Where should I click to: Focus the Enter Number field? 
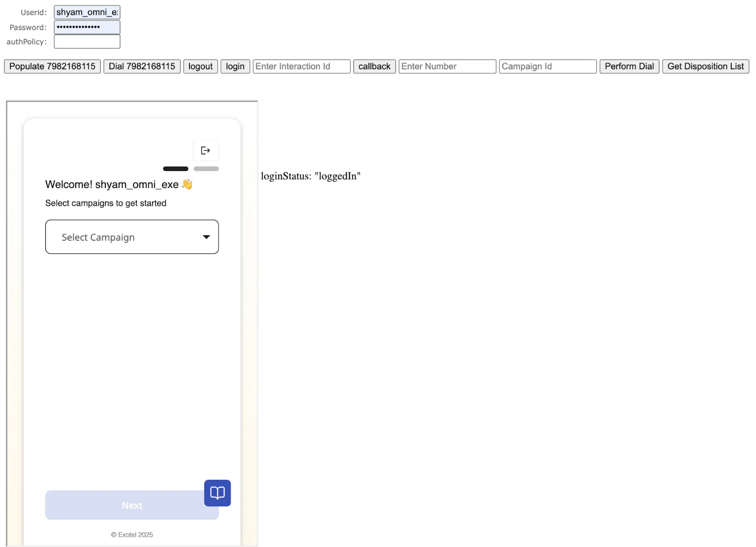(x=447, y=67)
